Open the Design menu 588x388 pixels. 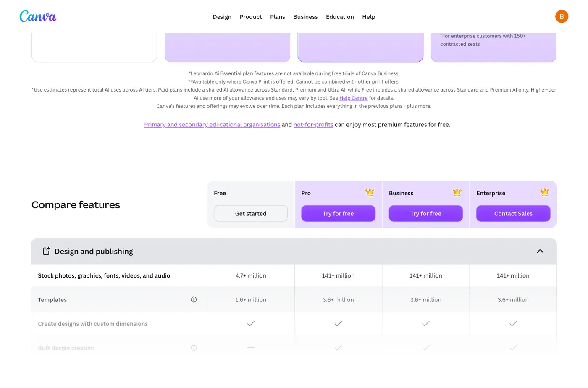tap(222, 17)
